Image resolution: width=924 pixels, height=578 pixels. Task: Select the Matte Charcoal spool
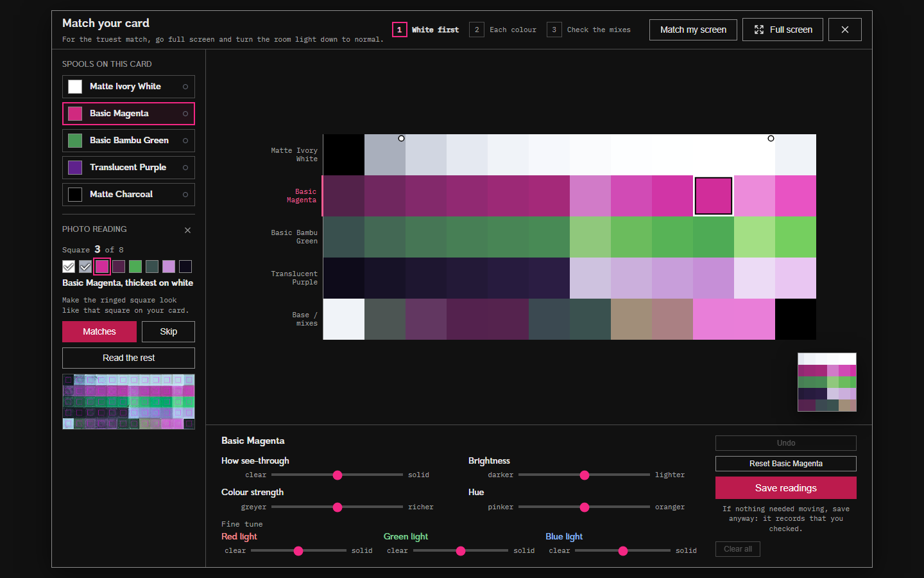pyautogui.click(x=128, y=195)
